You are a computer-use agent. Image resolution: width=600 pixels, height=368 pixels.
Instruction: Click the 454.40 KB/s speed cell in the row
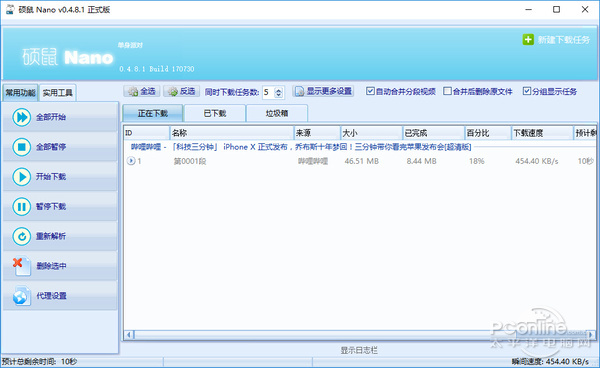(536, 161)
